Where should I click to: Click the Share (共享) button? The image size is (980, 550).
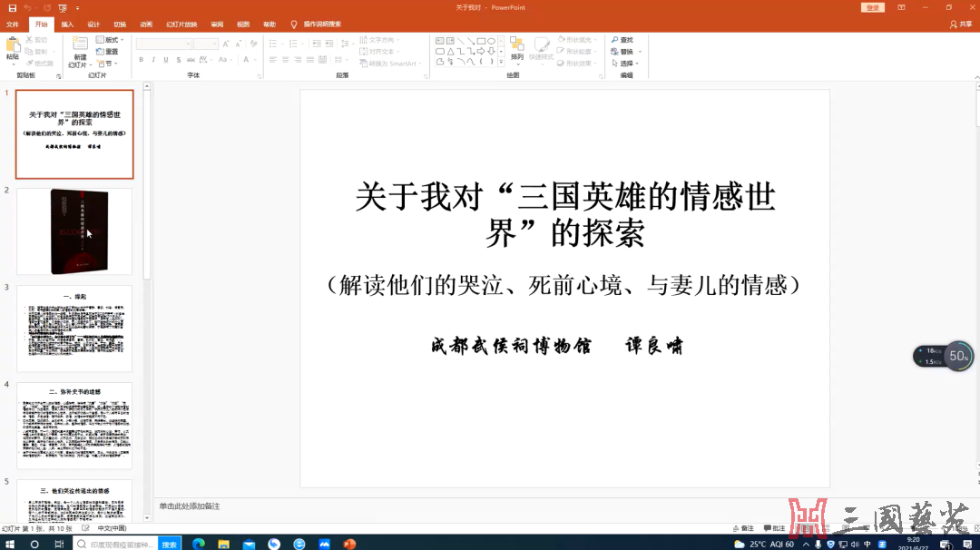(x=960, y=25)
